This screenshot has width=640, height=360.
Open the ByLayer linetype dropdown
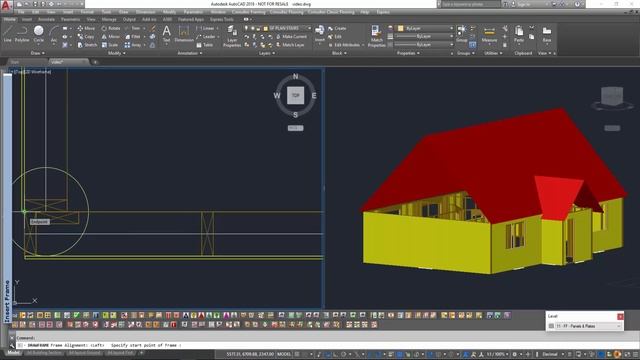click(423, 44)
